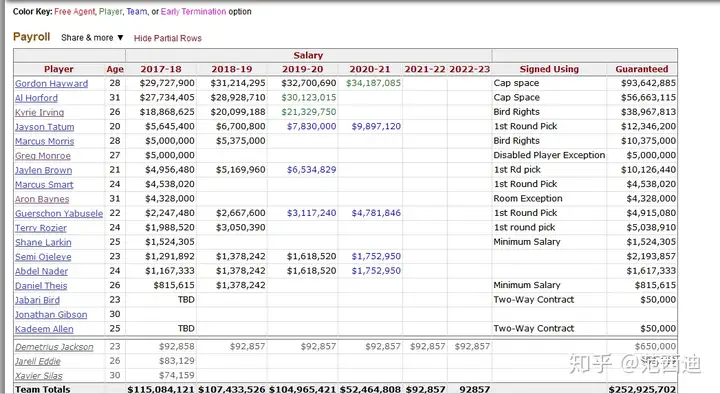This screenshot has width=720, height=394.
Task: Open Aron Baynes player link
Action: (x=42, y=199)
